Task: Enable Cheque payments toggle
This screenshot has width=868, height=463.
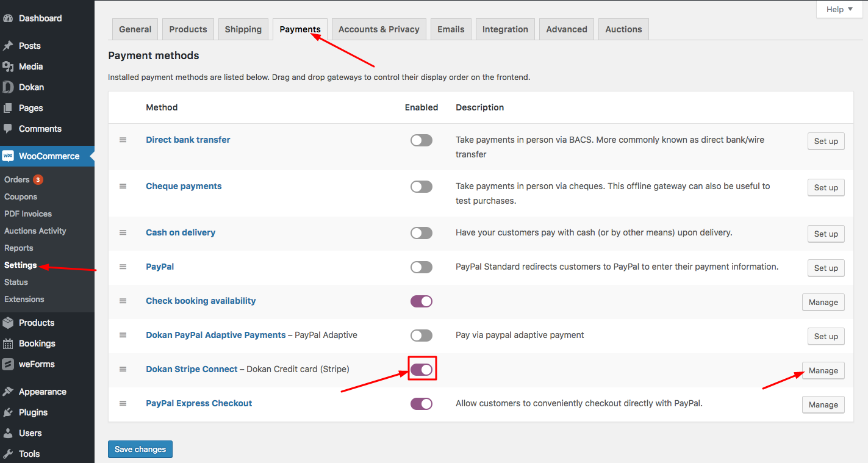Action: point(421,187)
